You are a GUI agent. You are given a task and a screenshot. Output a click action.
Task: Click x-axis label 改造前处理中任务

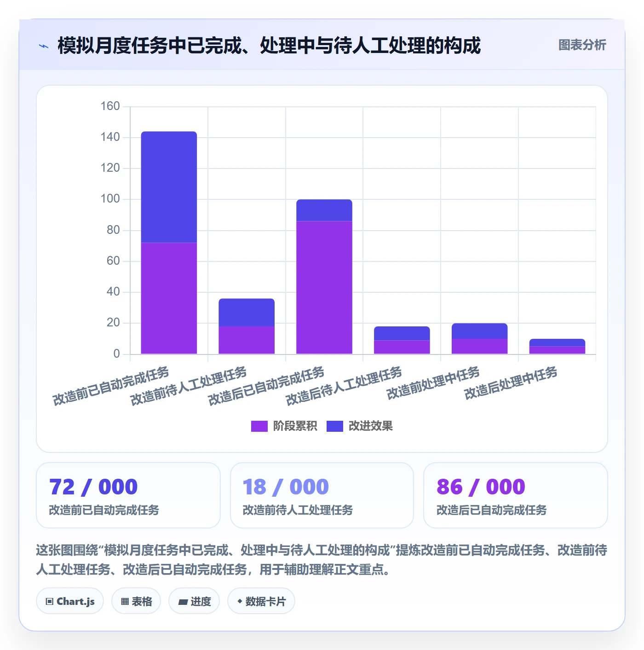click(x=433, y=383)
